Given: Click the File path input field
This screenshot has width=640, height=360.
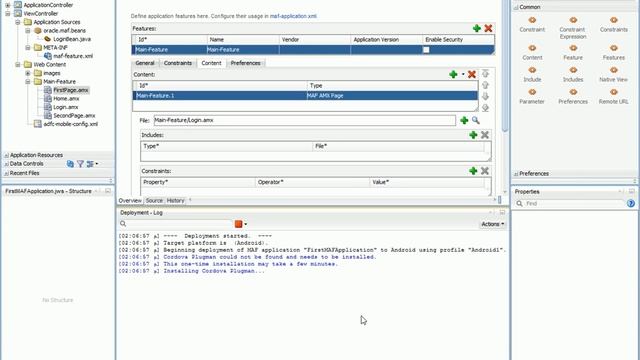Looking at the screenshot, I should coord(304,120).
